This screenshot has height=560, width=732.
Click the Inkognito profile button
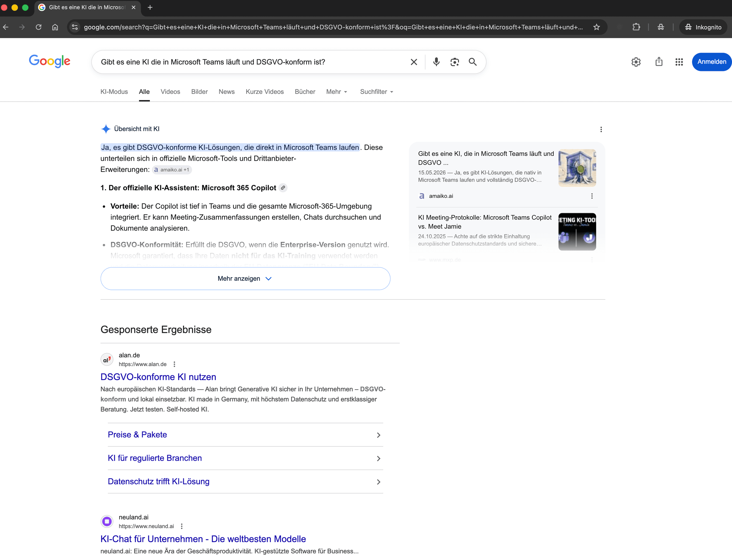[703, 27]
